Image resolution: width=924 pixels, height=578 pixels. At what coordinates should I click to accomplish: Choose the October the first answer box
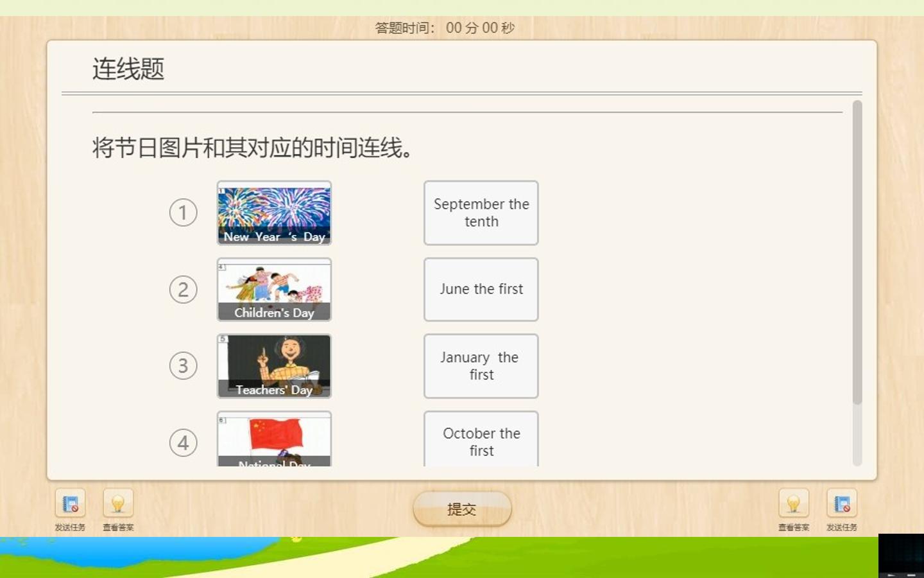pos(481,439)
